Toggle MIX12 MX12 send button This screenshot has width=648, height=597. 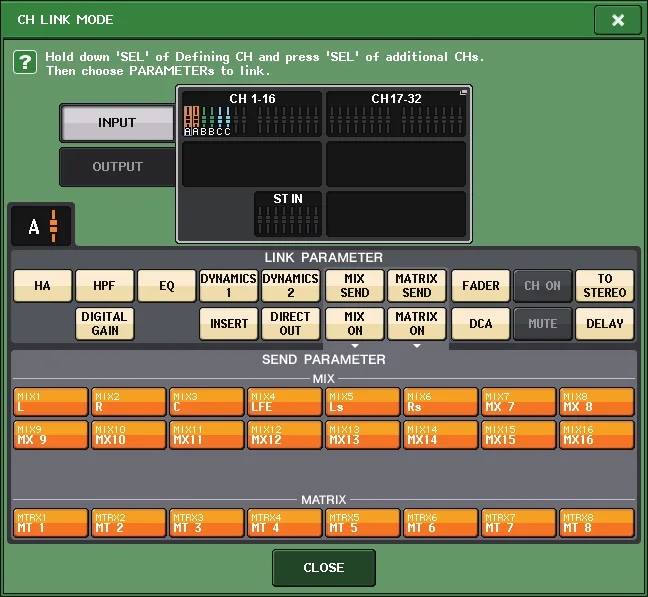coord(285,435)
